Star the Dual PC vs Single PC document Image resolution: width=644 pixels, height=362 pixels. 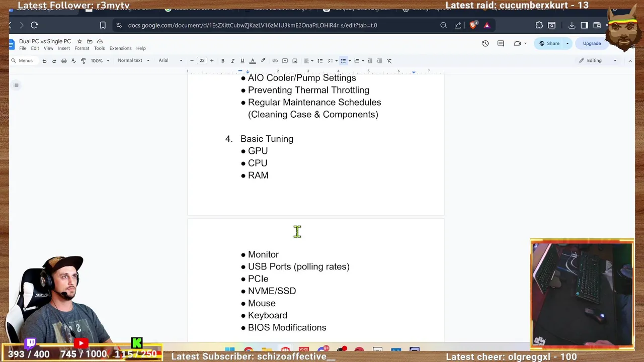point(79,41)
